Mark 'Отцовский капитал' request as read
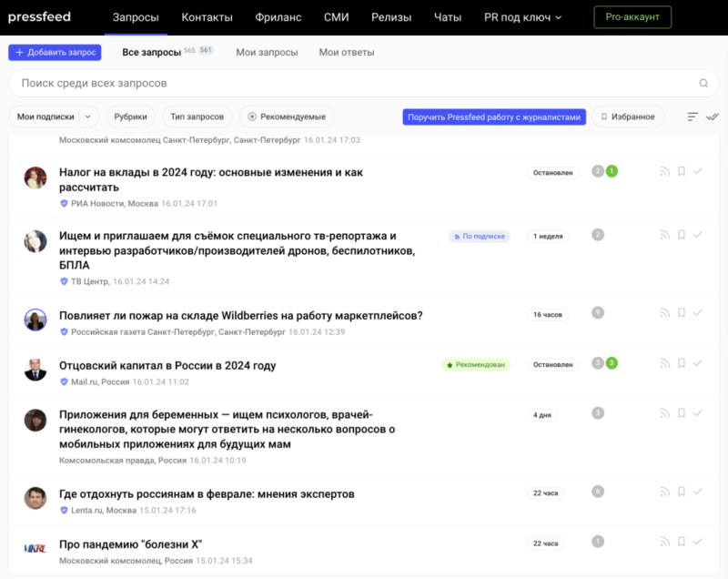 point(697,363)
